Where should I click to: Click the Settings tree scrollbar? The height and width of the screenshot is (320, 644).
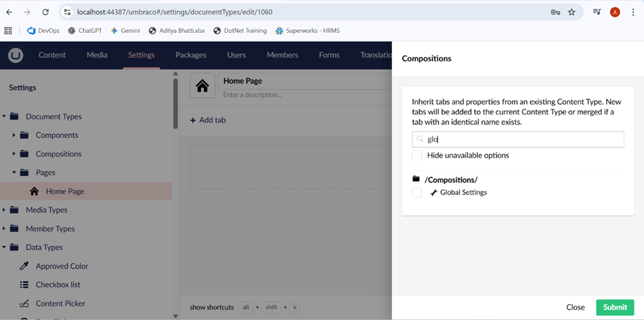[x=175, y=103]
